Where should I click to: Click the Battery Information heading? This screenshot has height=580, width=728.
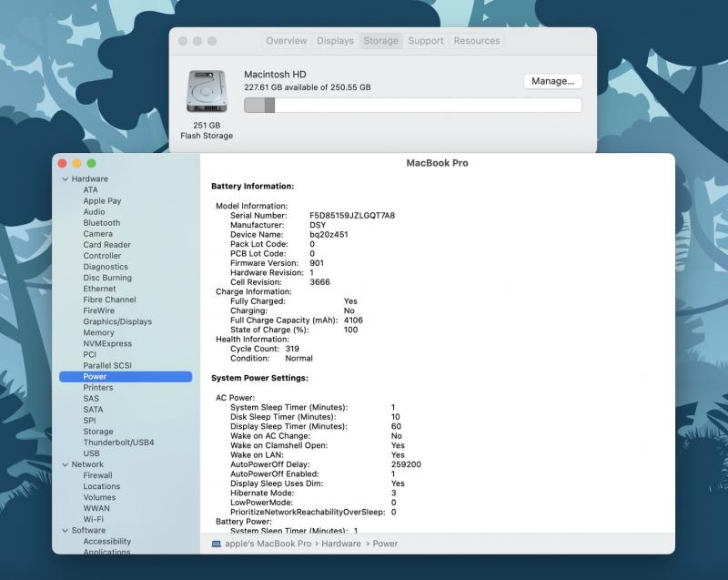click(x=253, y=187)
